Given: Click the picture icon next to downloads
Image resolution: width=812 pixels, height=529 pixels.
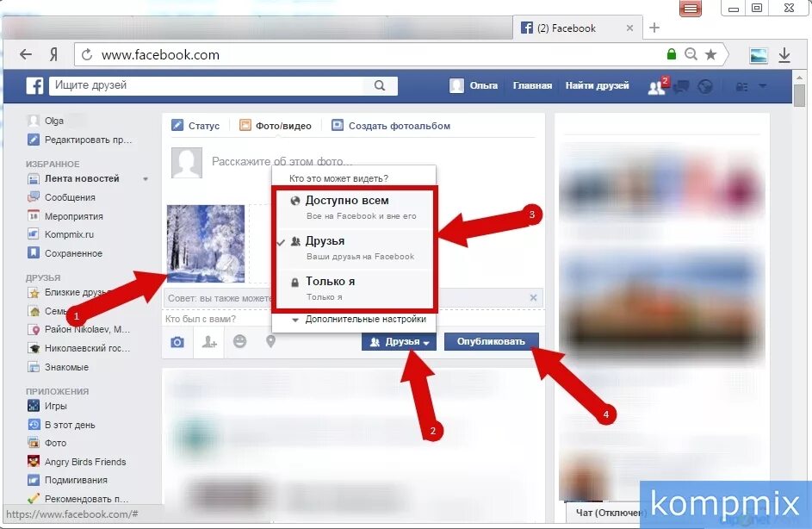Looking at the screenshot, I should 759,55.
